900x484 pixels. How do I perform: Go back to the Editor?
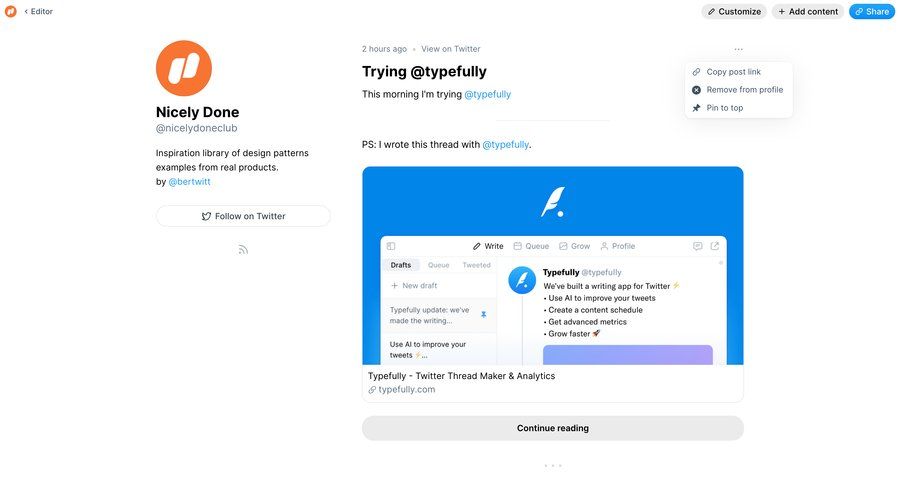click(x=39, y=12)
